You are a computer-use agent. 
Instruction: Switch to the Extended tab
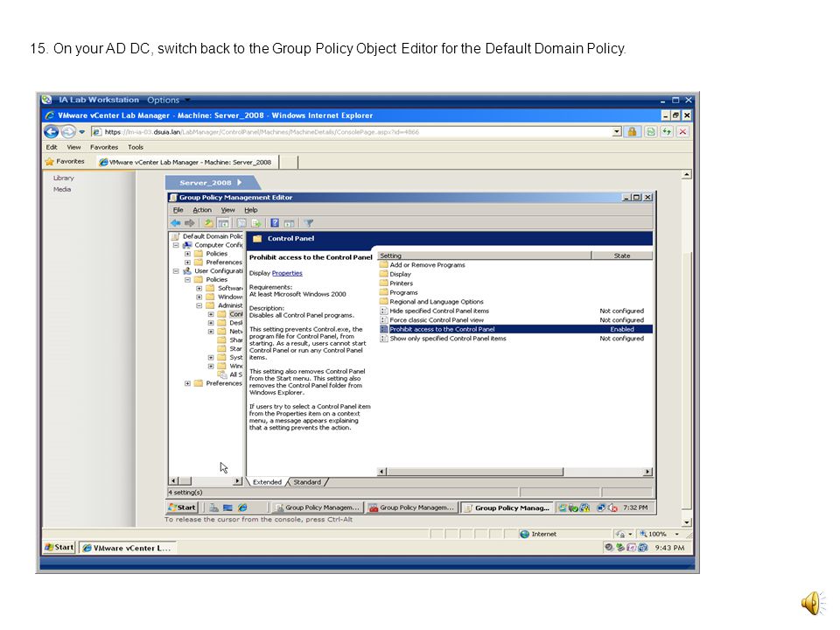pyautogui.click(x=267, y=482)
